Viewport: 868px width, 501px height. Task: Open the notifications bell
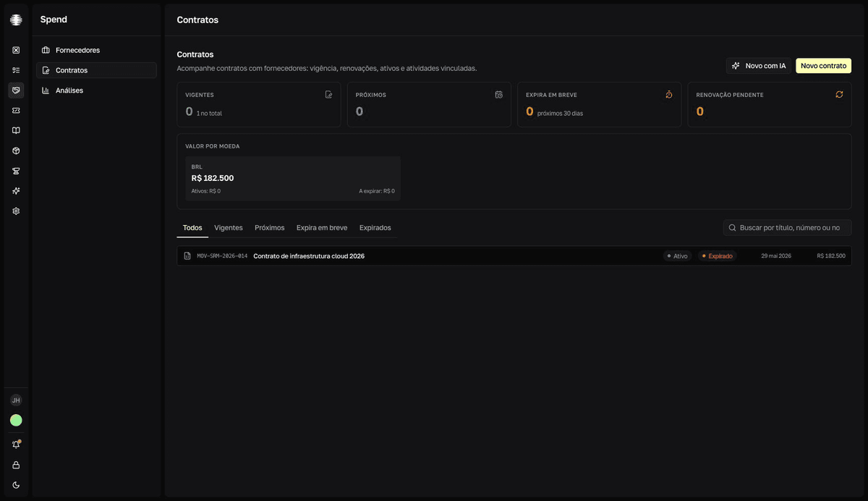(16, 445)
